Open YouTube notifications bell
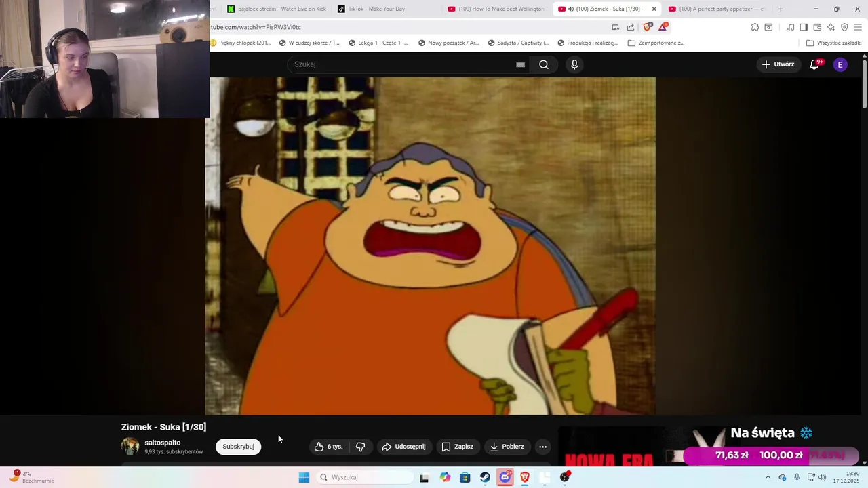The width and height of the screenshot is (868, 488). click(x=814, y=64)
